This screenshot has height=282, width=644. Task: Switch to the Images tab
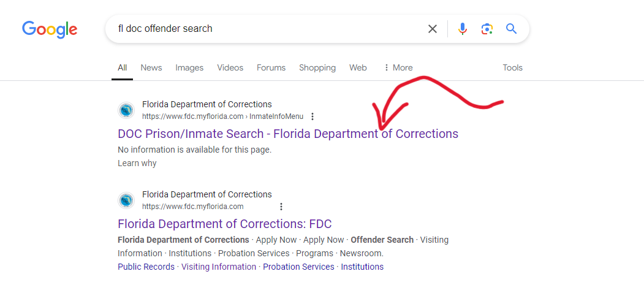click(x=189, y=68)
